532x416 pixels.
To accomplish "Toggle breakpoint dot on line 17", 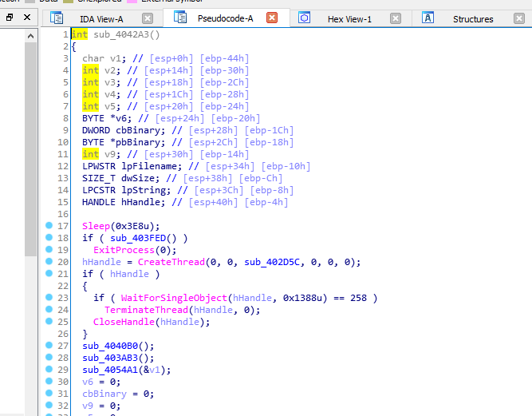I will 49,225.
